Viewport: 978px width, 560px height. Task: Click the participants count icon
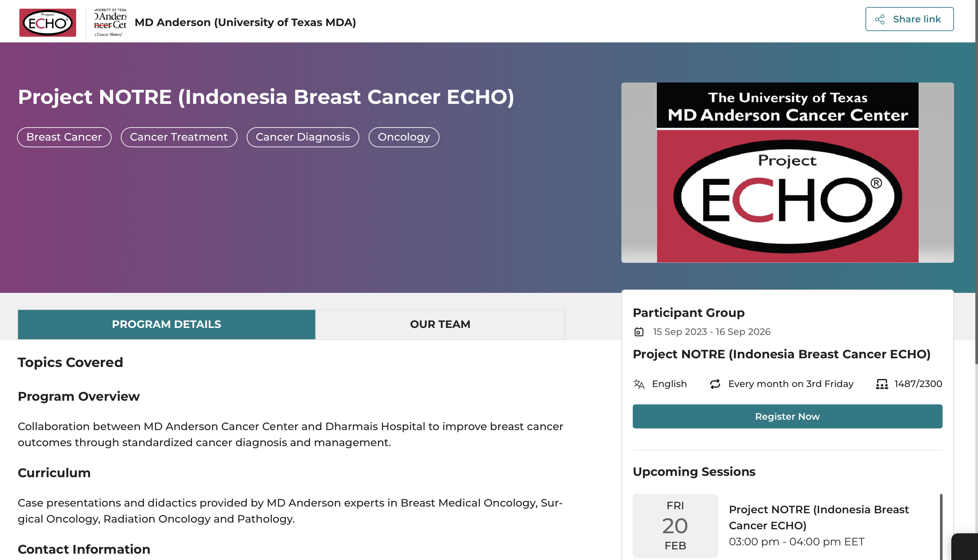[882, 384]
